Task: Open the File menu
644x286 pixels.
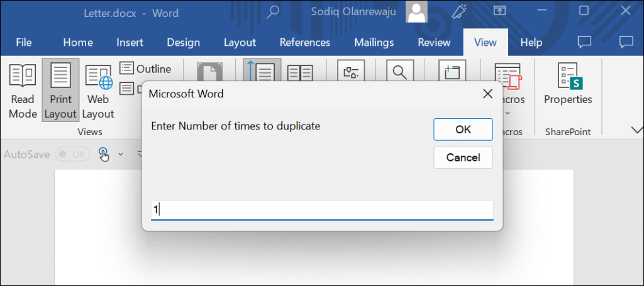Action: [24, 43]
